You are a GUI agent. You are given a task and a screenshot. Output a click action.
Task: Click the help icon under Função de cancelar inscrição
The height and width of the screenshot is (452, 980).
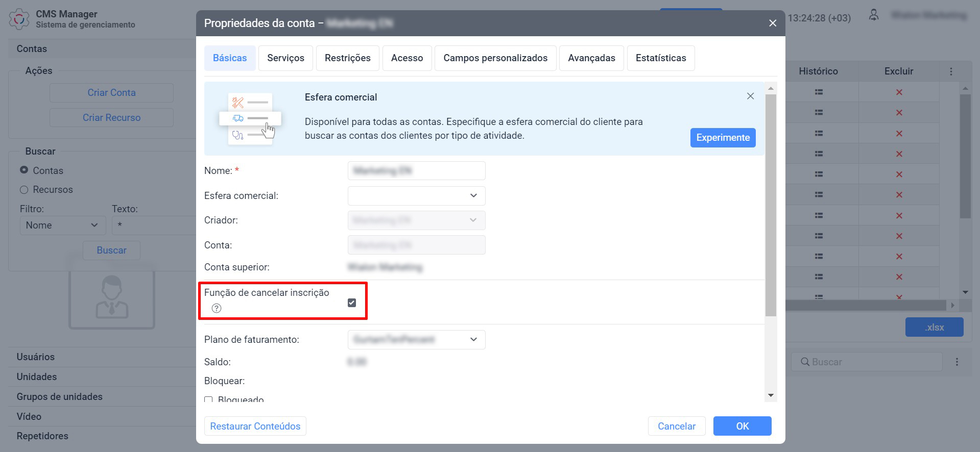[x=217, y=308]
